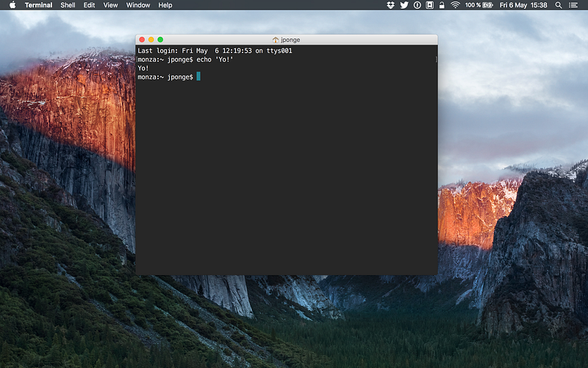Screen dimensions: 588x368
Task: Minimize the jponge terminal window
Action: tap(151, 40)
